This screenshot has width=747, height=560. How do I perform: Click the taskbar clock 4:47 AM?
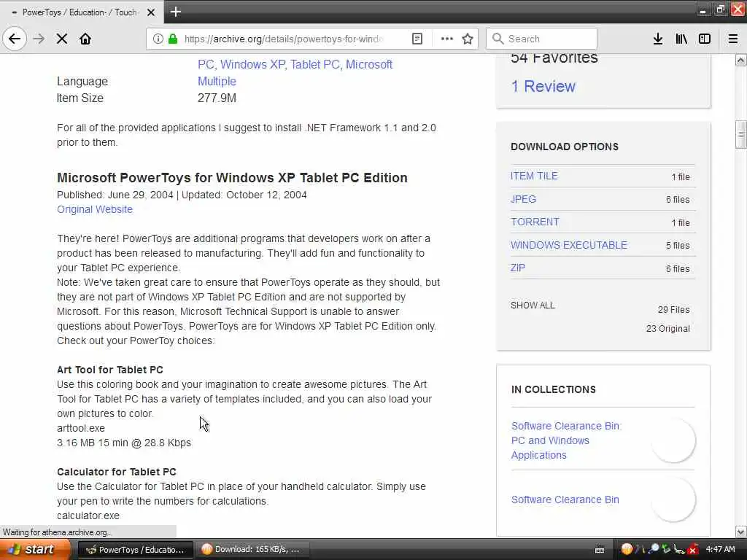(x=720, y=550)
